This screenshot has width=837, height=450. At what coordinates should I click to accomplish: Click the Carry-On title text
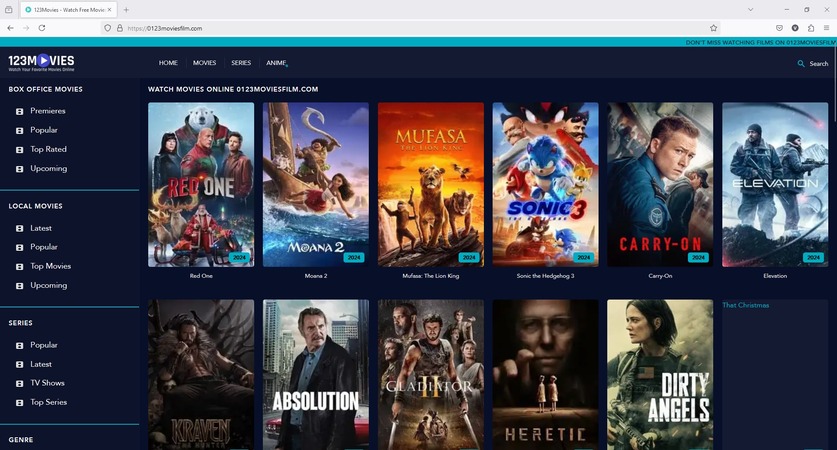point(660,276)
